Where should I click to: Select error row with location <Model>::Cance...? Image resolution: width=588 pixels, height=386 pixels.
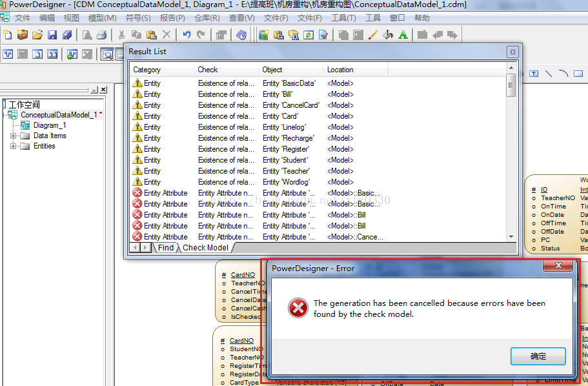[x=318, y=237]
